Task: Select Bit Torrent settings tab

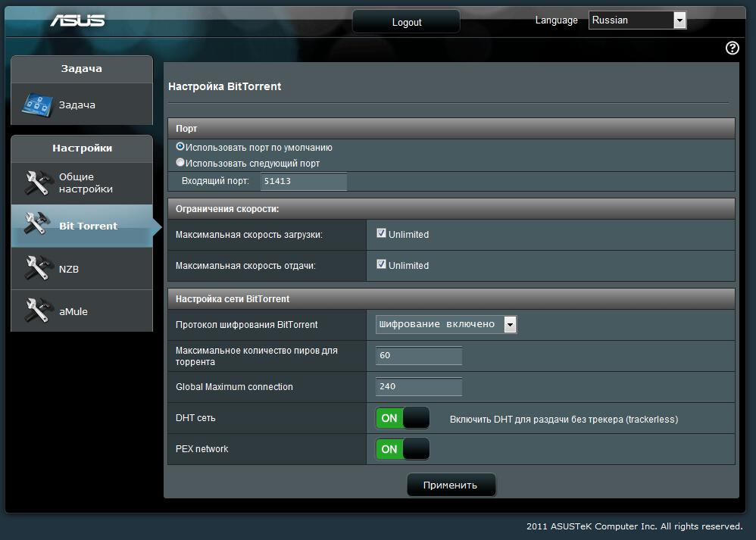Action: pos(82,226)
